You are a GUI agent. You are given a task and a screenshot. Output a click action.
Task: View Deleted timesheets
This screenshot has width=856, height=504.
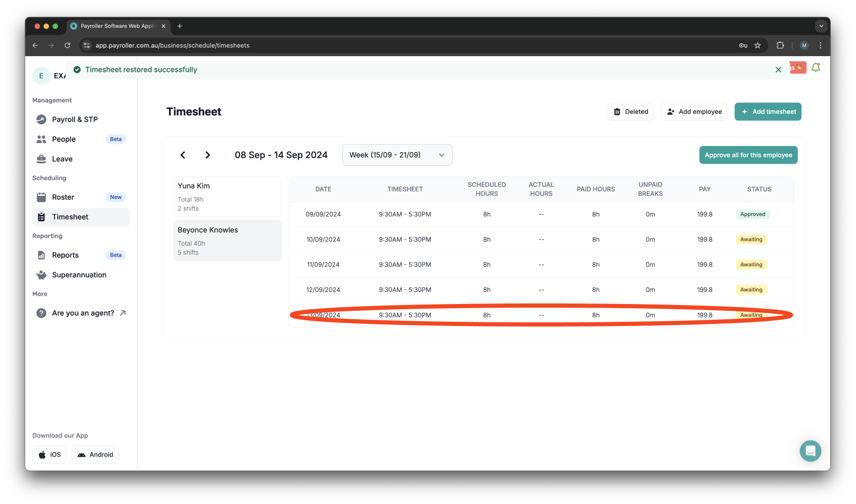pyautogui.click(x=630, y=112)
